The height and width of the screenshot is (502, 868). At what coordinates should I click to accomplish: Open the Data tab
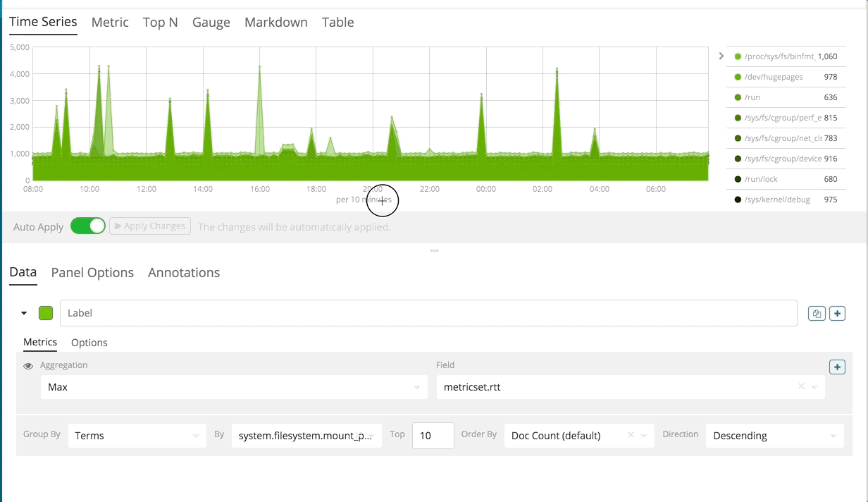(x=23, y=272)
